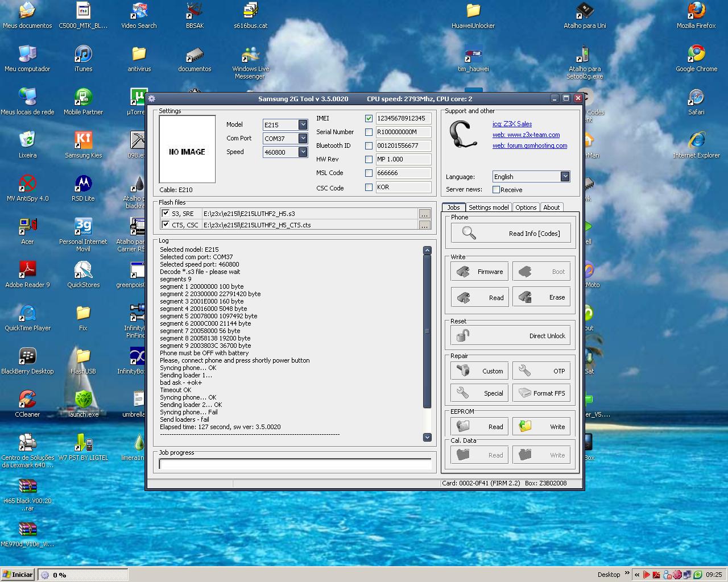Click Format FFS button
The height and width of the screenshot is (582, 728).
(x=541, y=393)
